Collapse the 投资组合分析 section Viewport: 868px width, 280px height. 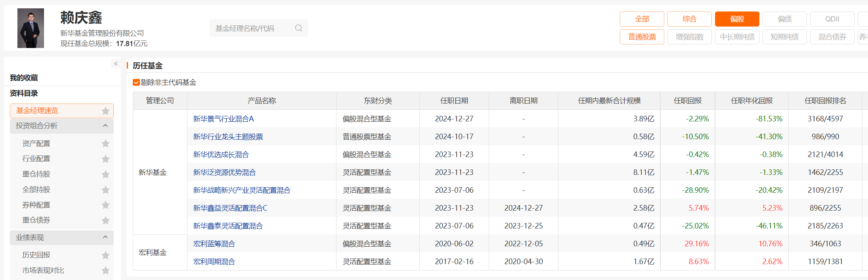pyautogui.click(x=105, y=126)
